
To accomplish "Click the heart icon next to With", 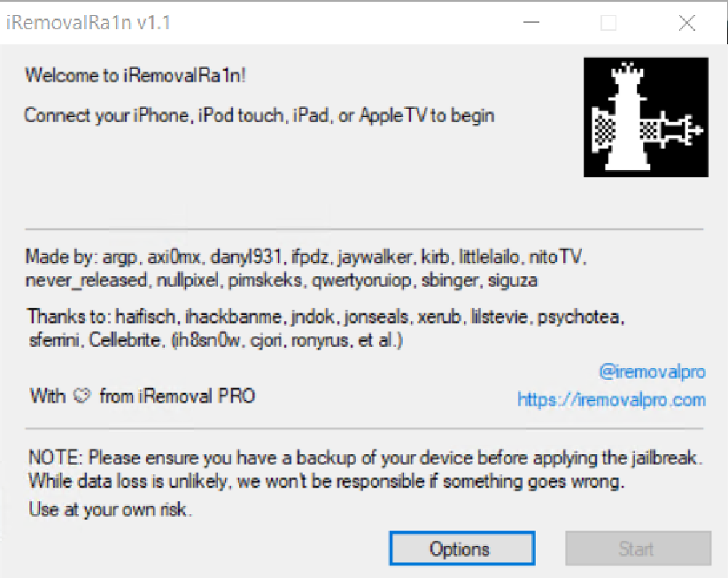I will 82,396.
